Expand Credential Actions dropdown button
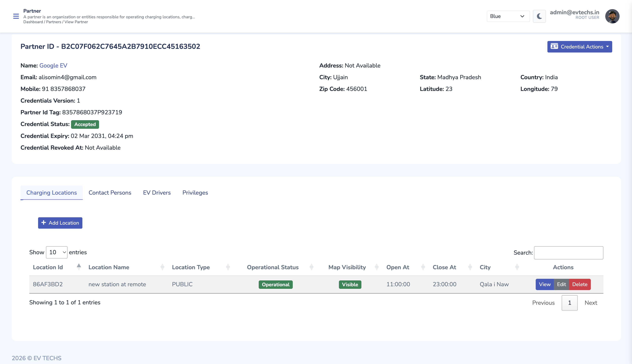 pyautogui.click(x=579, y=47)
